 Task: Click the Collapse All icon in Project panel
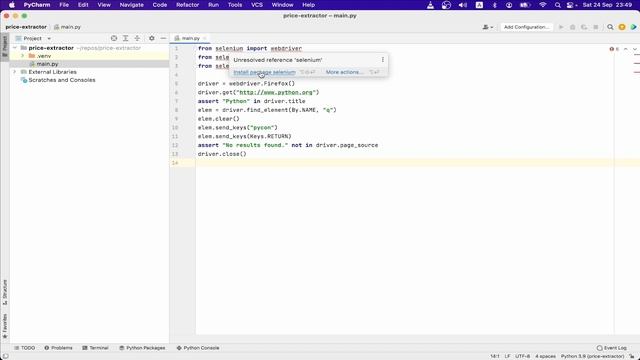point(137,38)
